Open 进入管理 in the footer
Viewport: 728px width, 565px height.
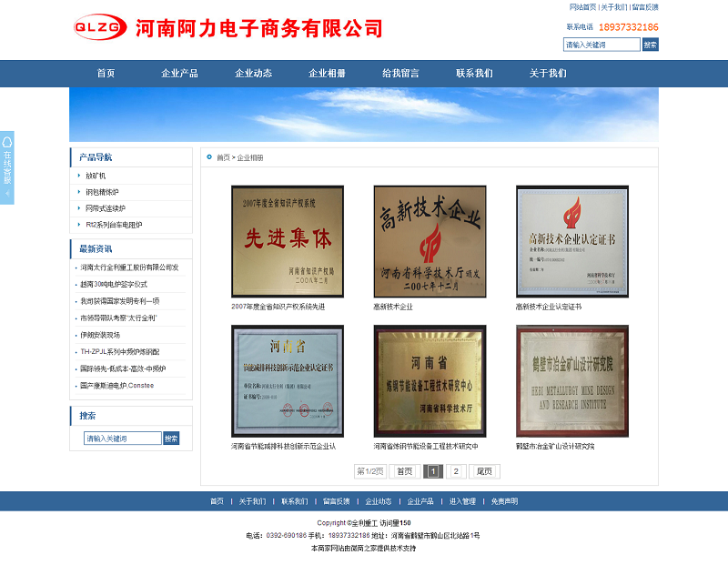click(462, 501)
